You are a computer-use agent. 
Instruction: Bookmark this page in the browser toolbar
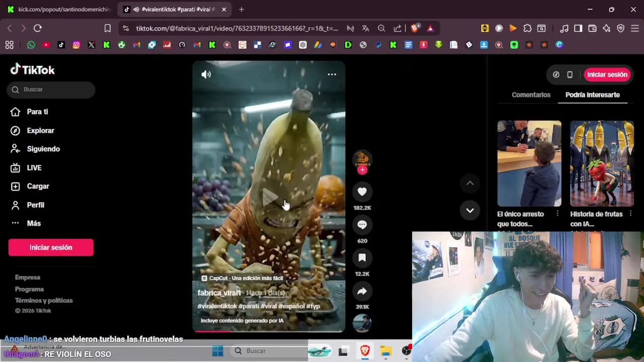coord(107,28)
